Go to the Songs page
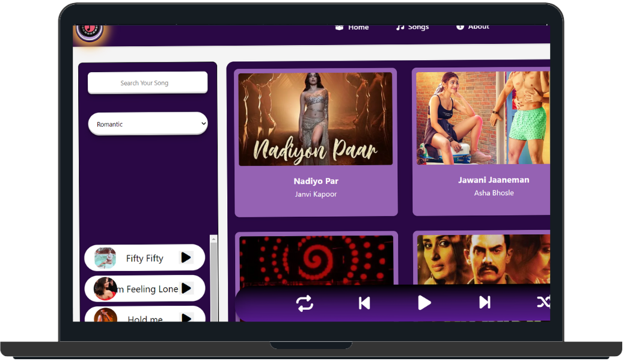Image resolution: width=624 pixels, height=364 pixels. [x=412, y=27]
